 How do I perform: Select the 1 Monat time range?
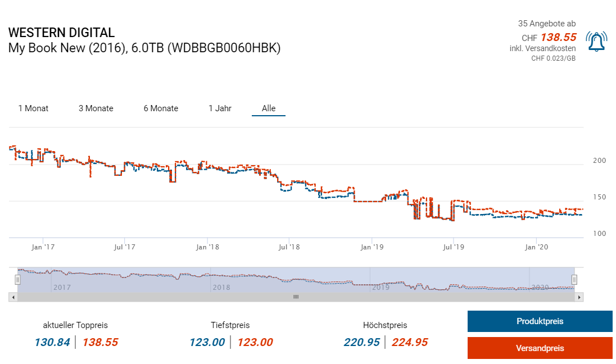click(x=33, y=108)
